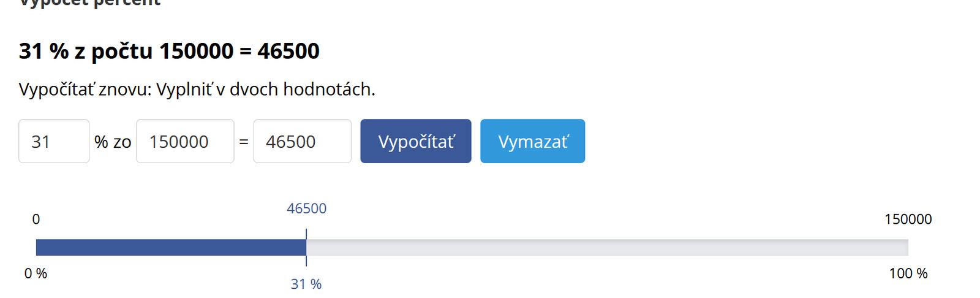Click the 150000 label above the bar end
980x298 pixels.
908,219
